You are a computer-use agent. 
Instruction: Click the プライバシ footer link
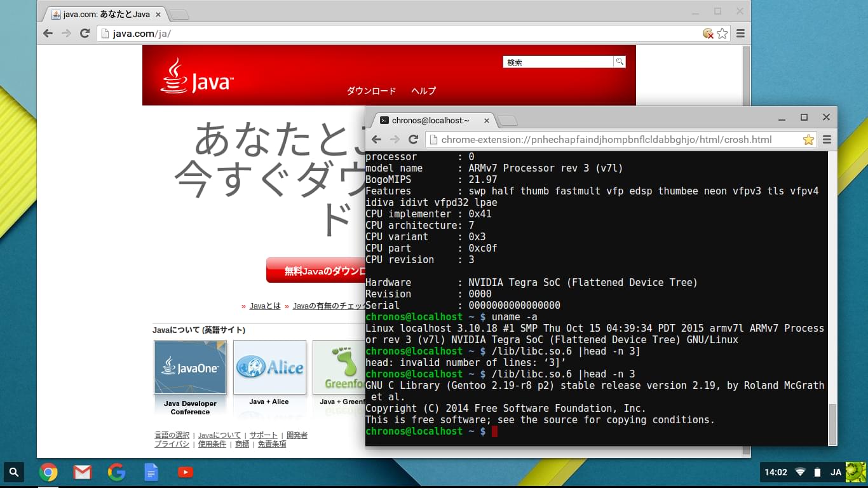(x=172, y=444)
